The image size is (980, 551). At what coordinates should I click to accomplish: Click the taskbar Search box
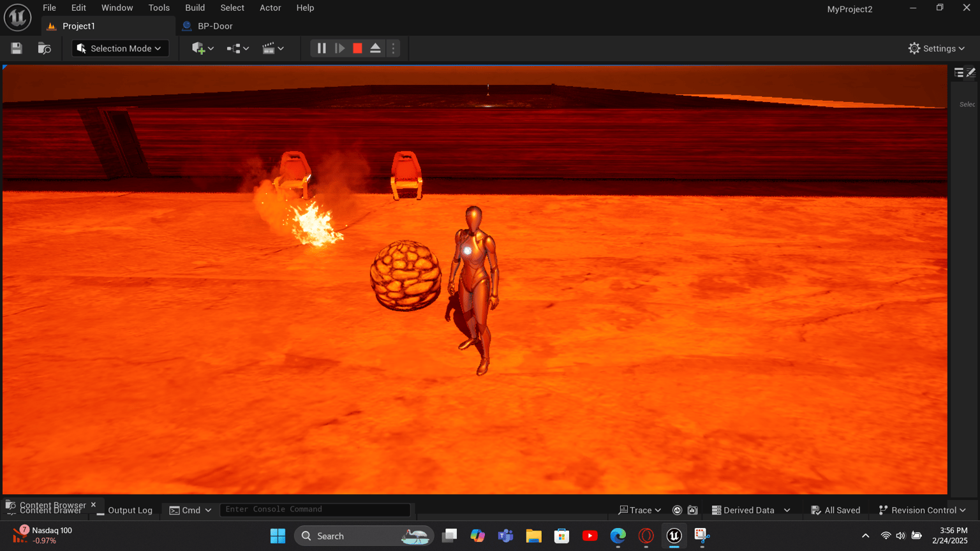point(364,536)
